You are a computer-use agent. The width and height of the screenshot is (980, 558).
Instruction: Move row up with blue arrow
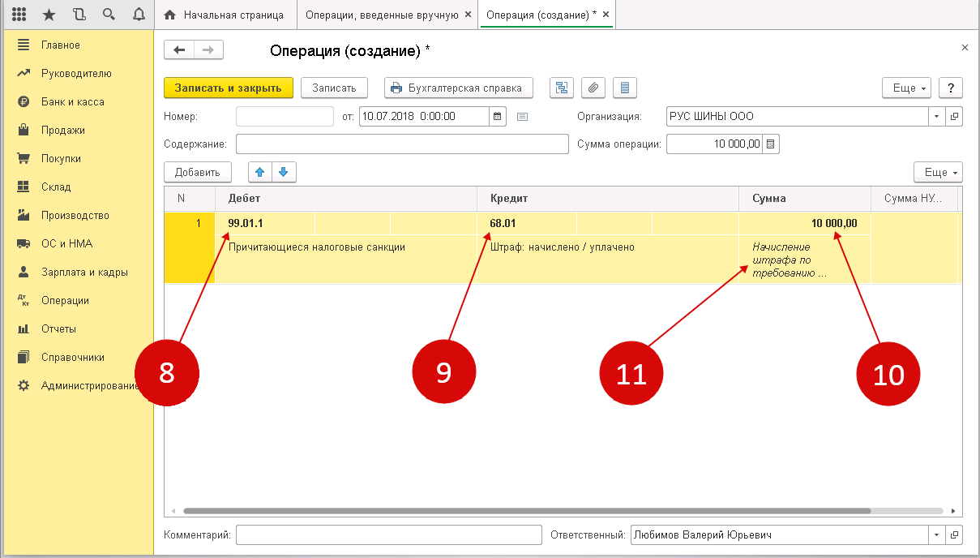[259, 172]
